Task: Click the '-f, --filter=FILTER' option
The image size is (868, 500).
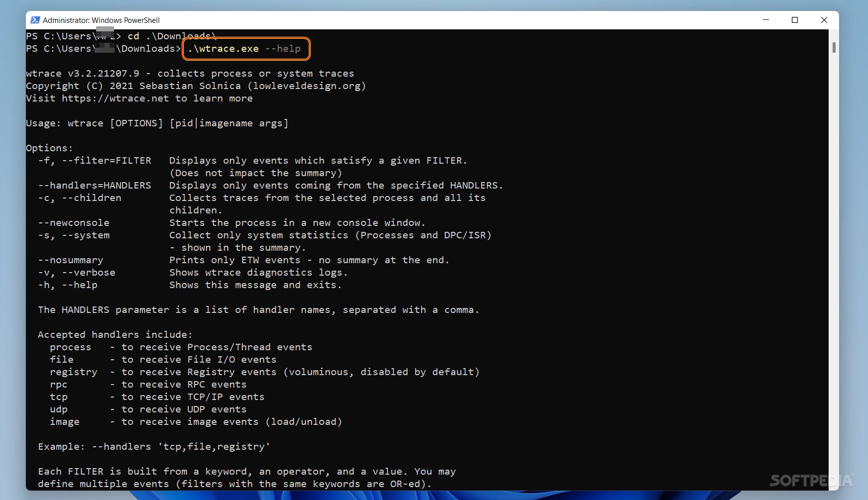Action: click(95, 161)
